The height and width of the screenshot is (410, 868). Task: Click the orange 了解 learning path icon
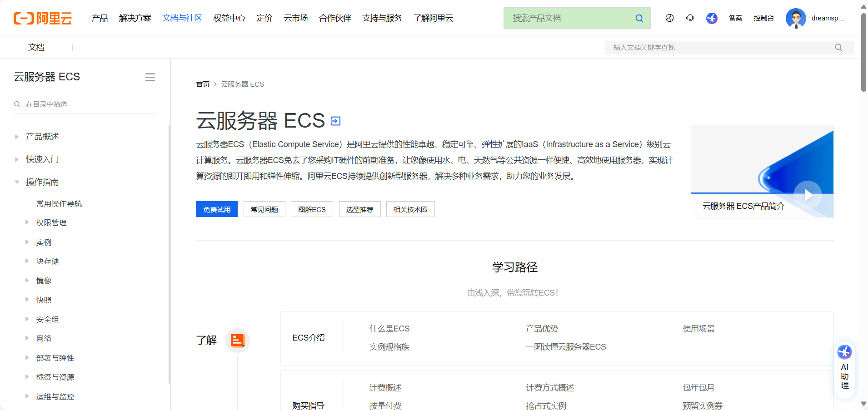pyautogui.click(x=238, y=340)
